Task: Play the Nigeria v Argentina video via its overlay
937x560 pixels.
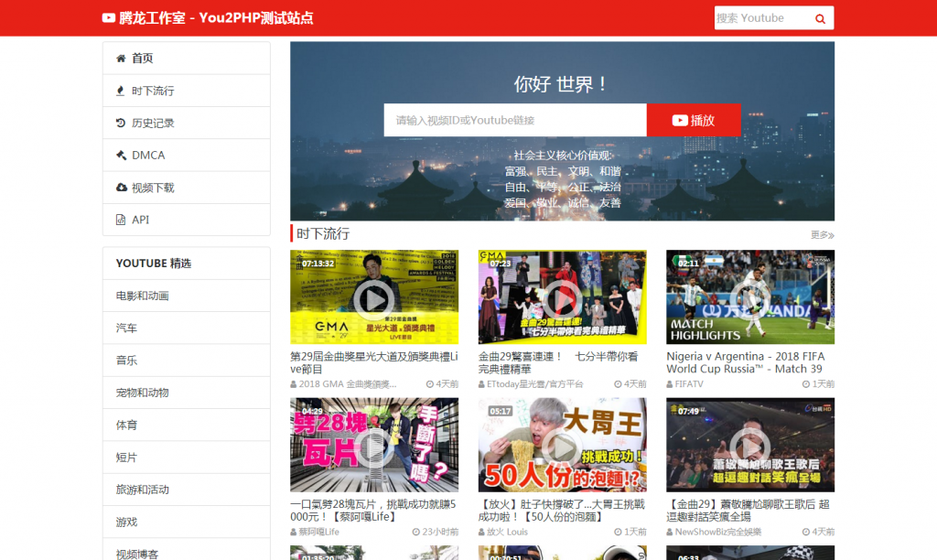Action: 749,296
